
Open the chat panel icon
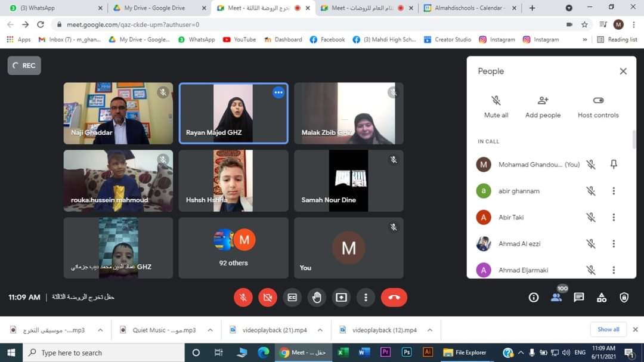pos(578,297)
